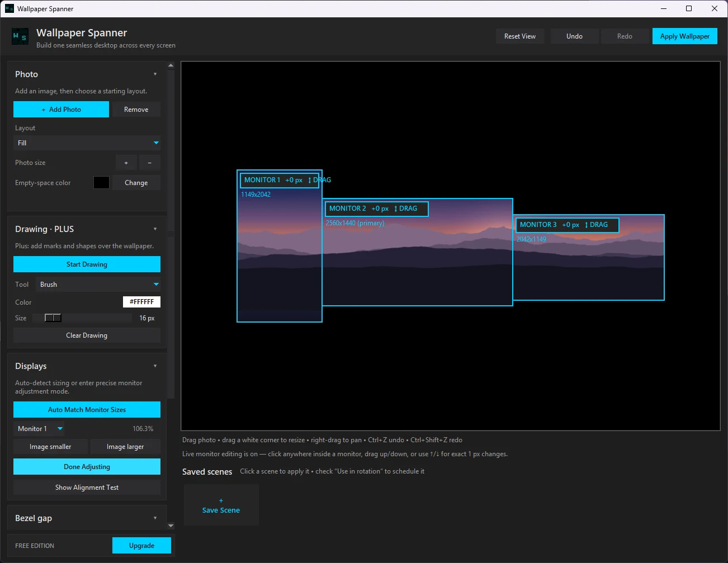The image size is (728, 563).
Task: Show the Alignment Test
Action: pos(87,488)
